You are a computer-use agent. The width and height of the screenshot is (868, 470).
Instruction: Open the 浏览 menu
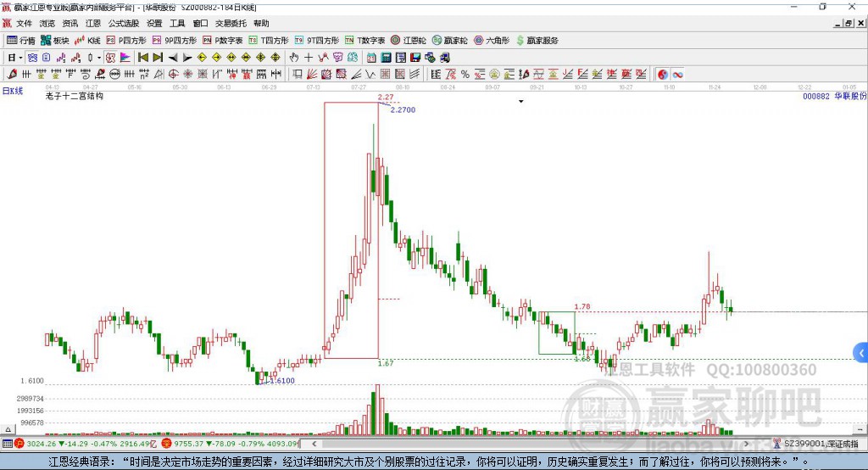pos(47,23)
